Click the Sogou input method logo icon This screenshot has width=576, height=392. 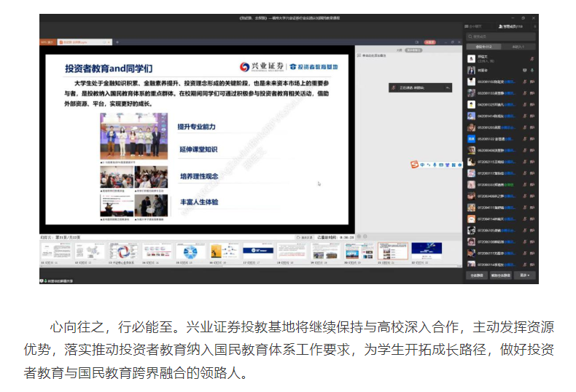pyautogui.click(x=414, y=164)
